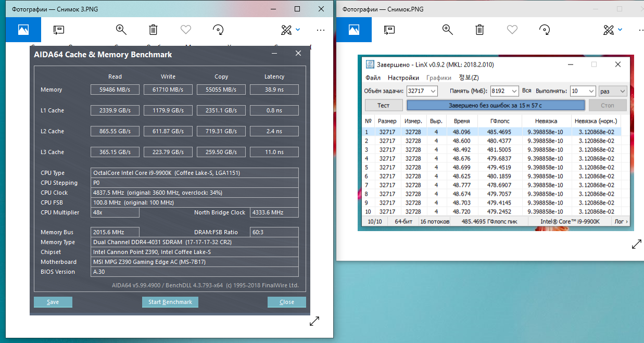Click the LinX progress bar showing Завершено без ошибок
Viewport: 644px width, 343px height.
tap(496, 105)
